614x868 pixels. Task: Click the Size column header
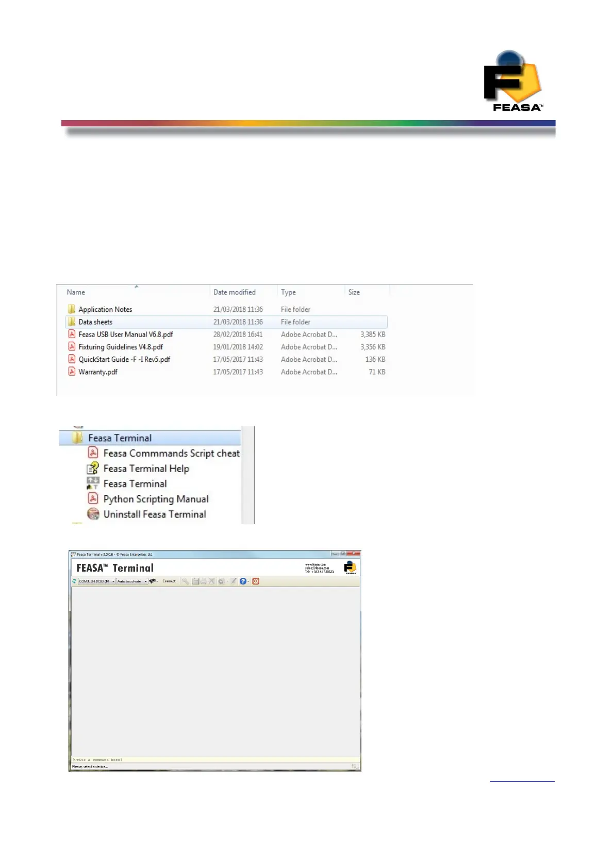[354, 292]
